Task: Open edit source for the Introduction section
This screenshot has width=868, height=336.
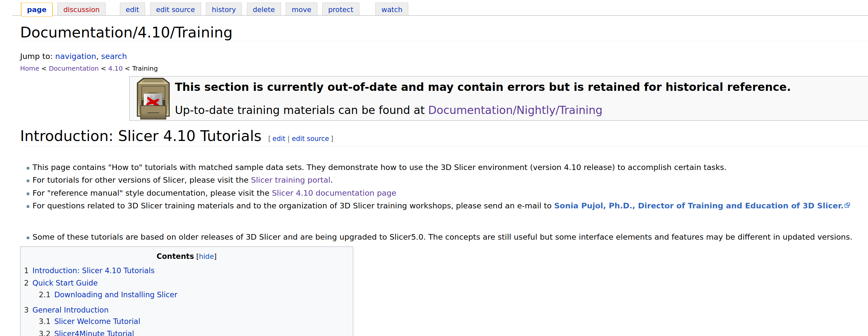Action: pos(311,138)
